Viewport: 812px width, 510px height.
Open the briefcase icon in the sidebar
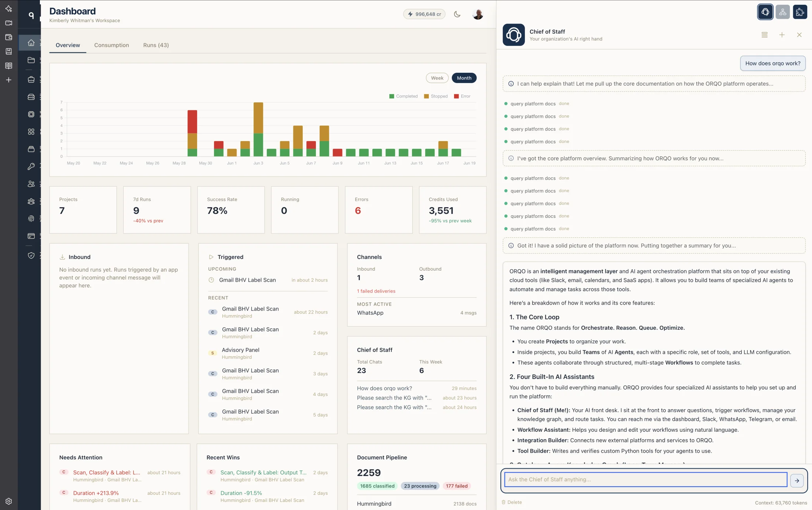click(31, 79)
